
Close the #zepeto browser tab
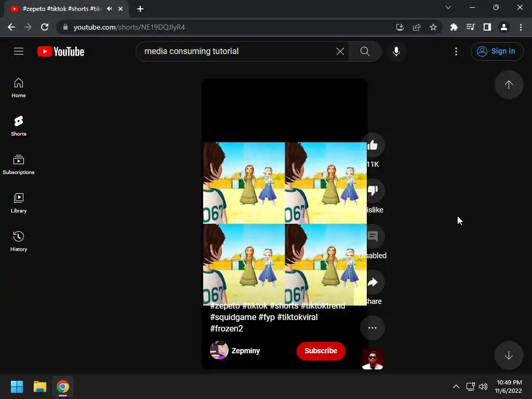click(x=121, y=9)
